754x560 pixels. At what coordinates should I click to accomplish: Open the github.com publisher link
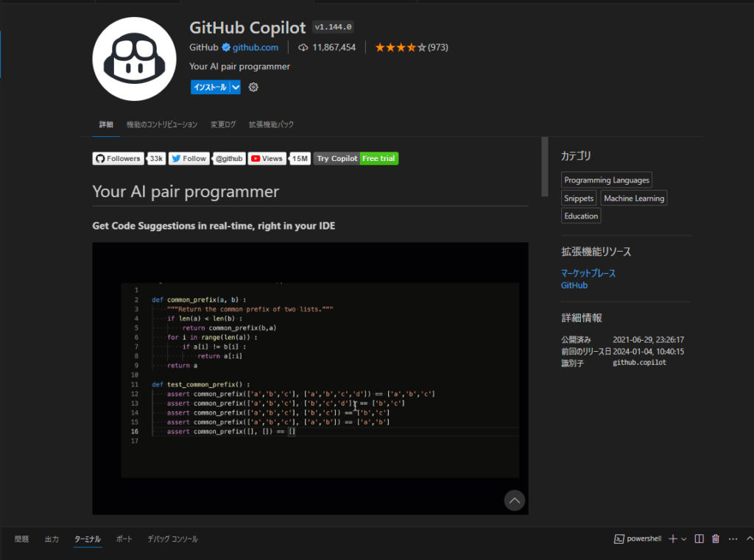256,47
